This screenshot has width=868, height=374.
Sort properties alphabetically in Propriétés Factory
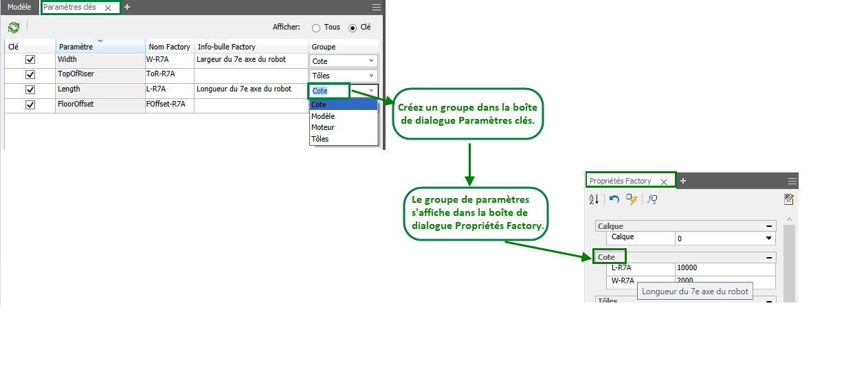594,199
